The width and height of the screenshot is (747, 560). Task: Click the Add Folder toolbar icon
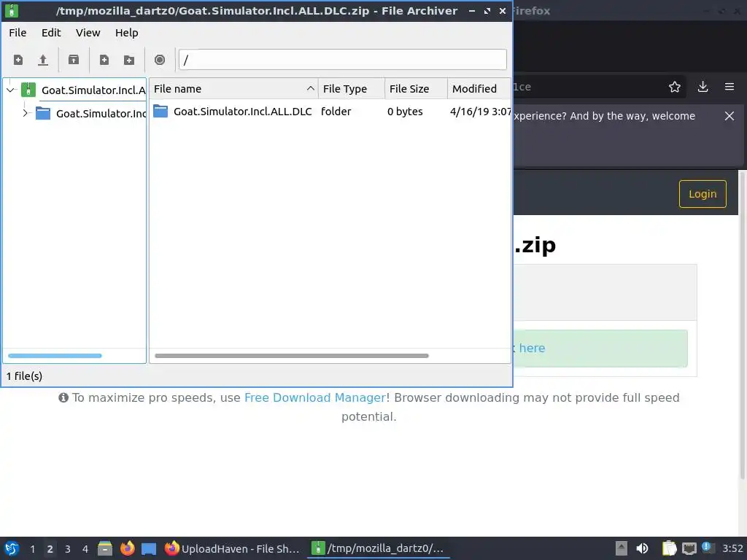[x=129, y=60]
